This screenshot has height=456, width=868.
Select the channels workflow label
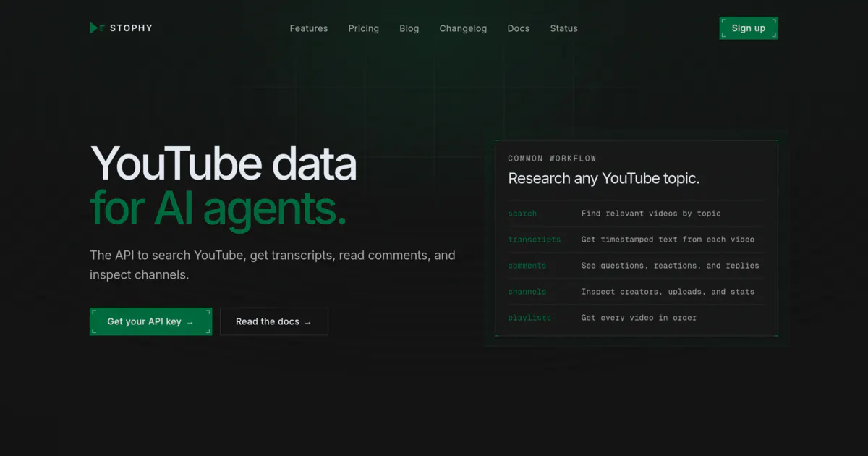[527, 292]
